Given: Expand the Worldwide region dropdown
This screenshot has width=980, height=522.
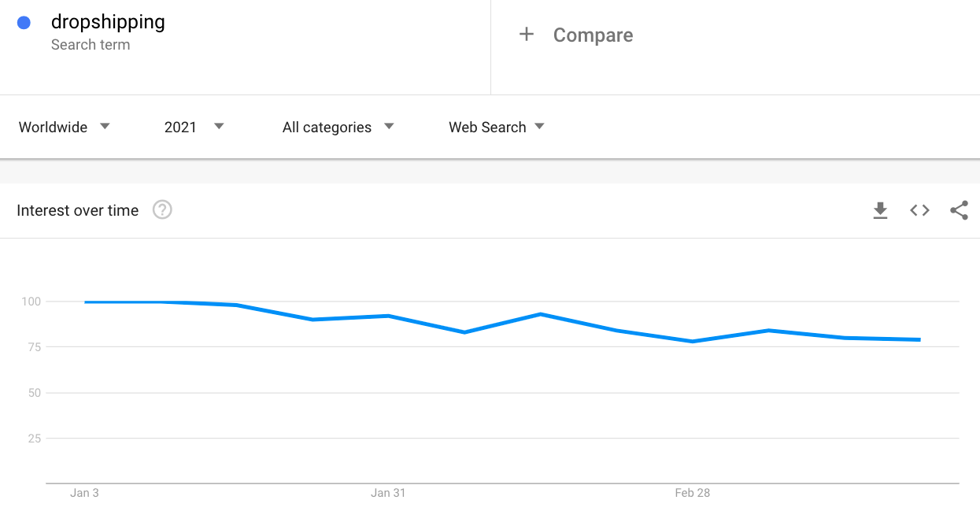Looking at the screenshot, I should coord(63,127).
